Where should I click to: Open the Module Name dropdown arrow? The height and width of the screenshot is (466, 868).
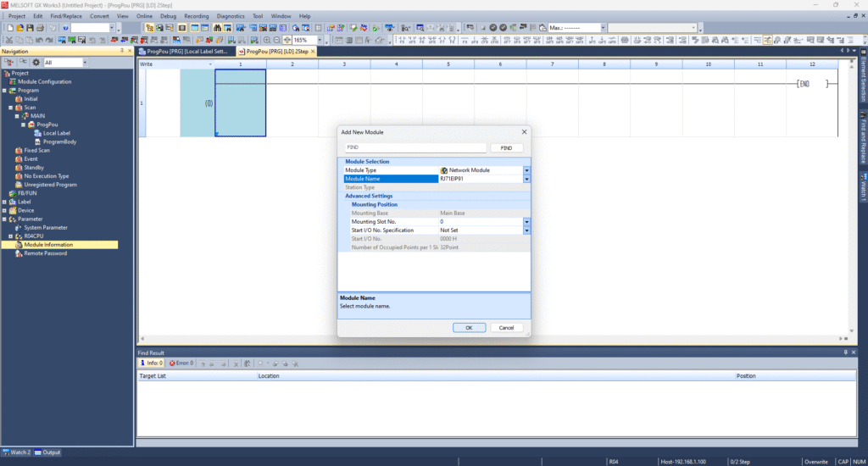pyautogui.click(x=526, y=179)
